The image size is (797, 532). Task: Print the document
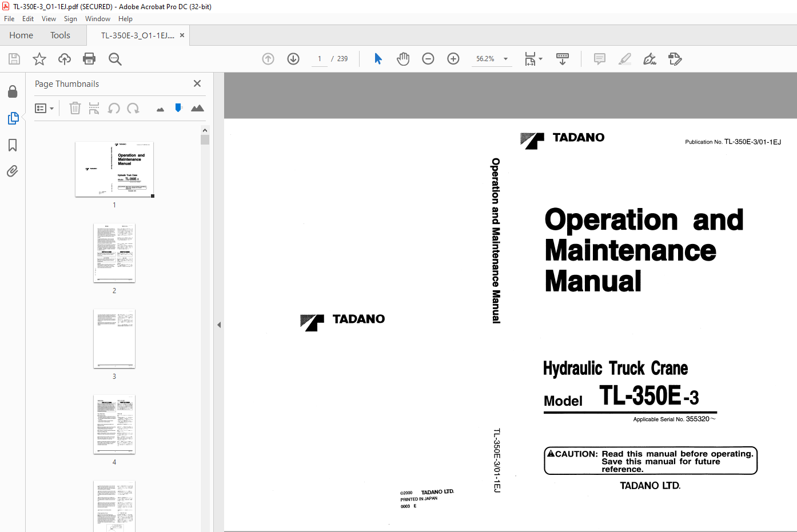(x=89, y=59)
